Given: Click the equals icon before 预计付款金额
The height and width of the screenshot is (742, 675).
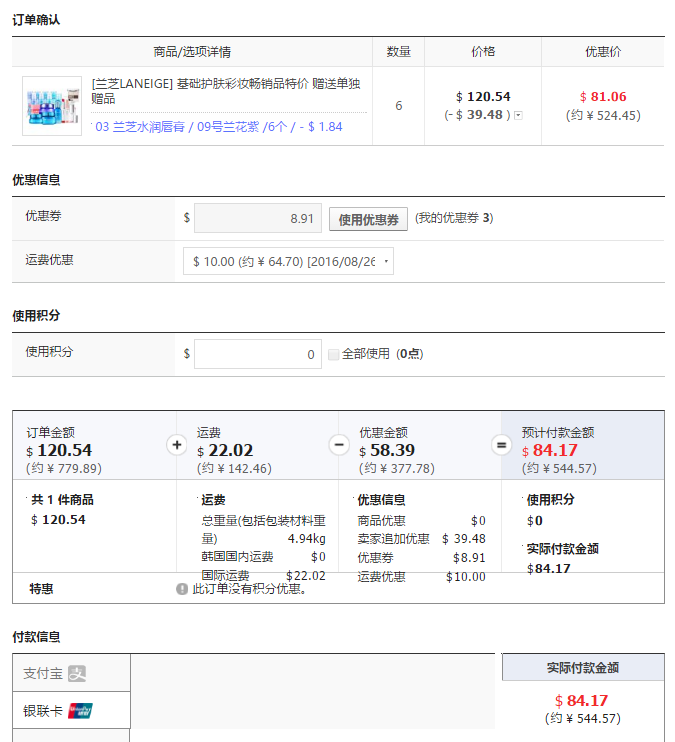Looking at the screenshot, I should 502,445.
